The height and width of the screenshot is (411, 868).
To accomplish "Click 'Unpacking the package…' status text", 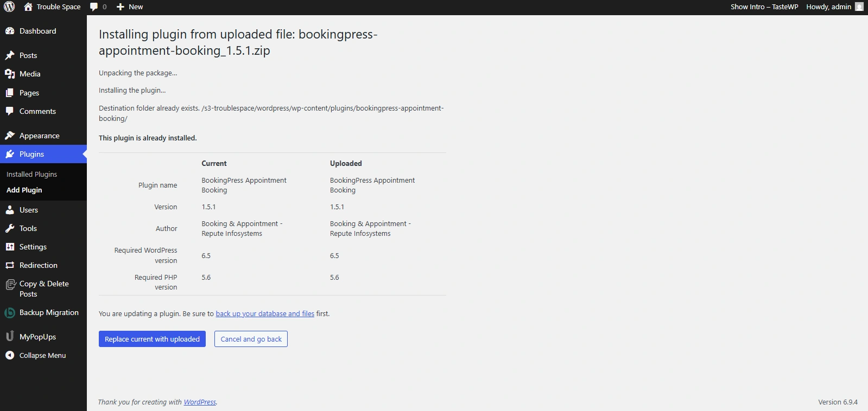I will 138,73.
